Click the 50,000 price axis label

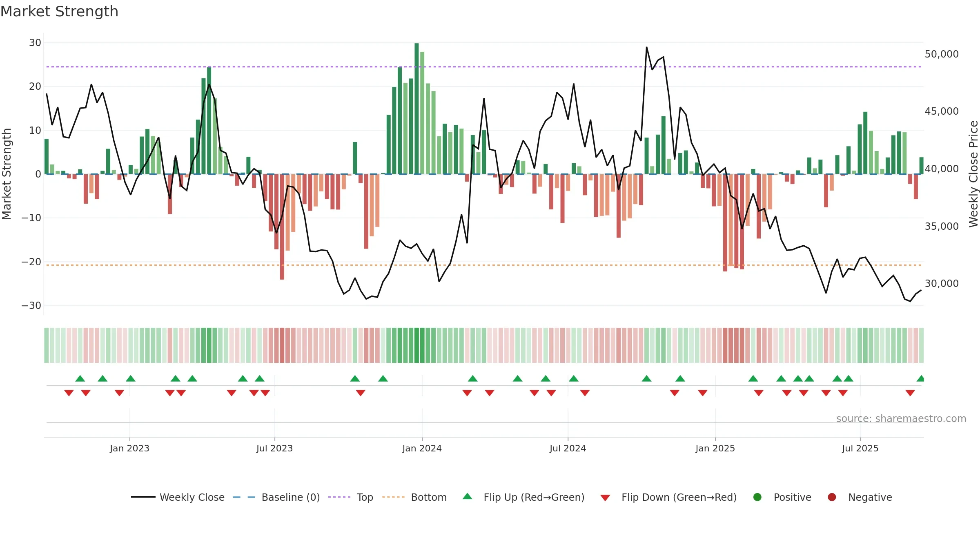click(942, 54)
